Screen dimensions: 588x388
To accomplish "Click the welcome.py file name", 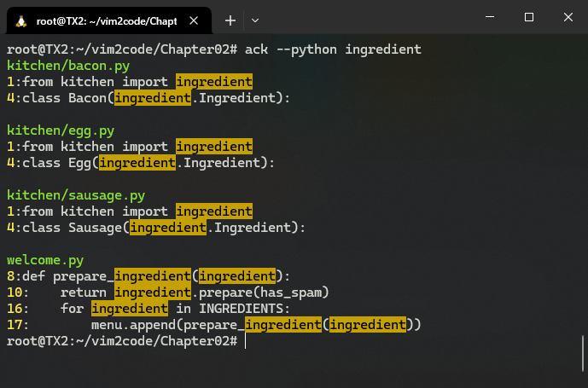I will click(45, 260).
